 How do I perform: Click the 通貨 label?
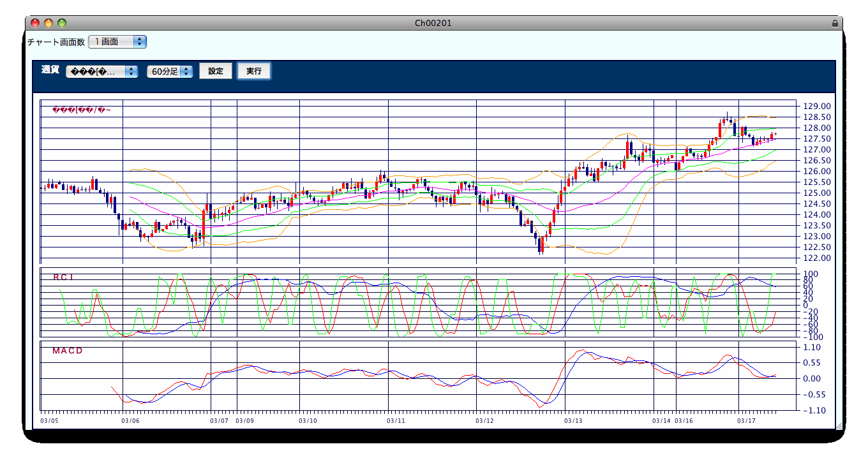(x=50, y=70)
